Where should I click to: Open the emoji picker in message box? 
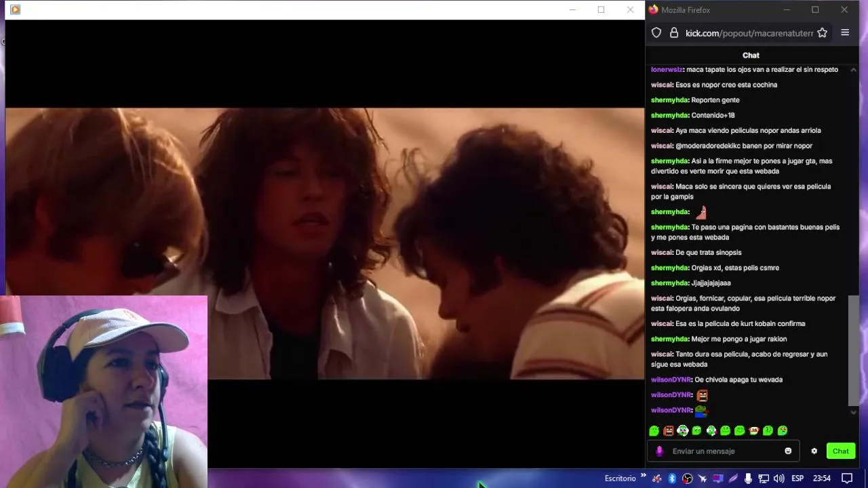click(788, 451)
